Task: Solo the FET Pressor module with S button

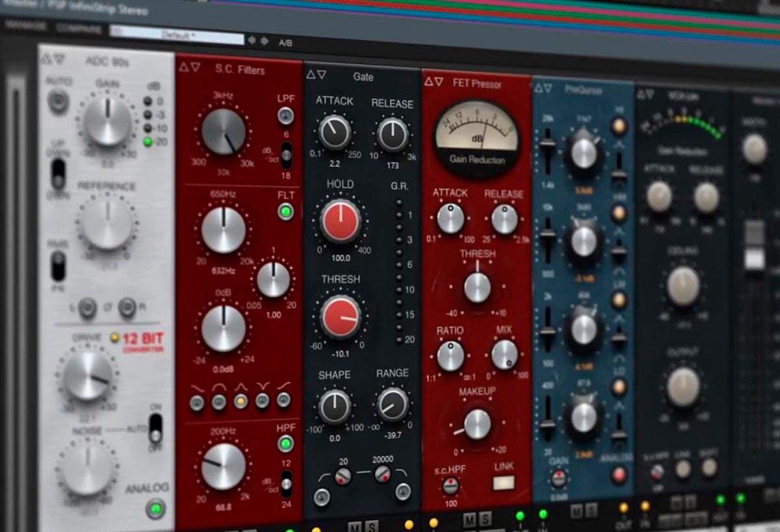Action: [486, 520]
